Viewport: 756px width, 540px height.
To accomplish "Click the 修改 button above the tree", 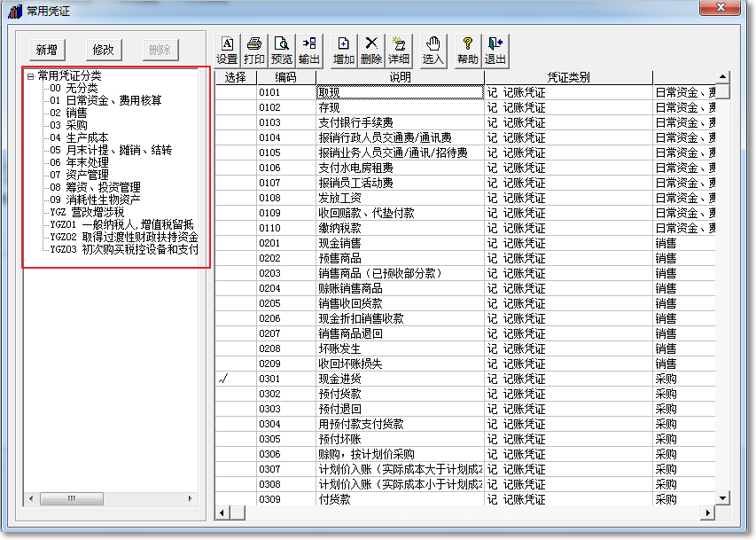I will (x=104, y=50).
